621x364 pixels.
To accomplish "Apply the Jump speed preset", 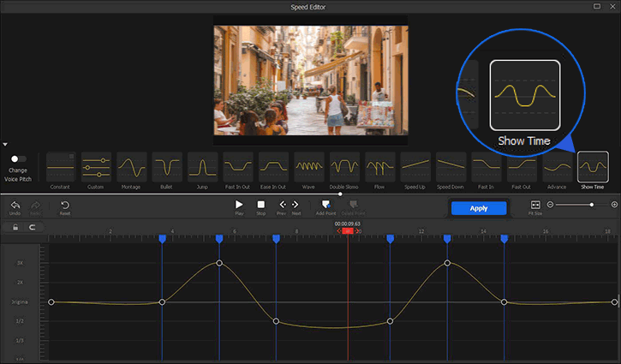I will 201,167.
